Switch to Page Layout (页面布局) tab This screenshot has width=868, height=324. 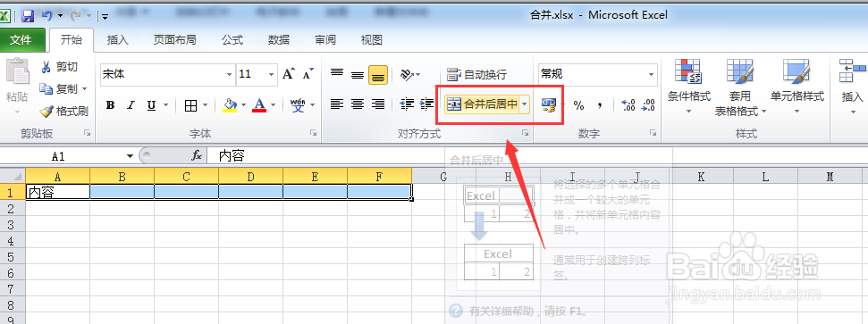[x=175, y=40]
